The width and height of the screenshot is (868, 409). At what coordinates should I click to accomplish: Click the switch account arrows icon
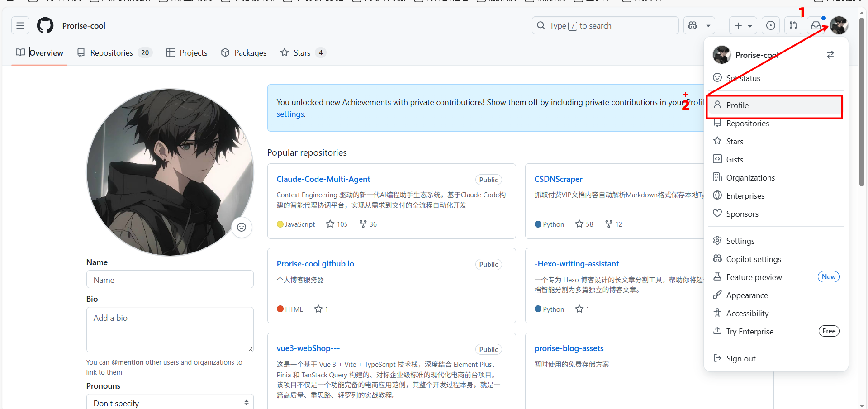point(830,55)
